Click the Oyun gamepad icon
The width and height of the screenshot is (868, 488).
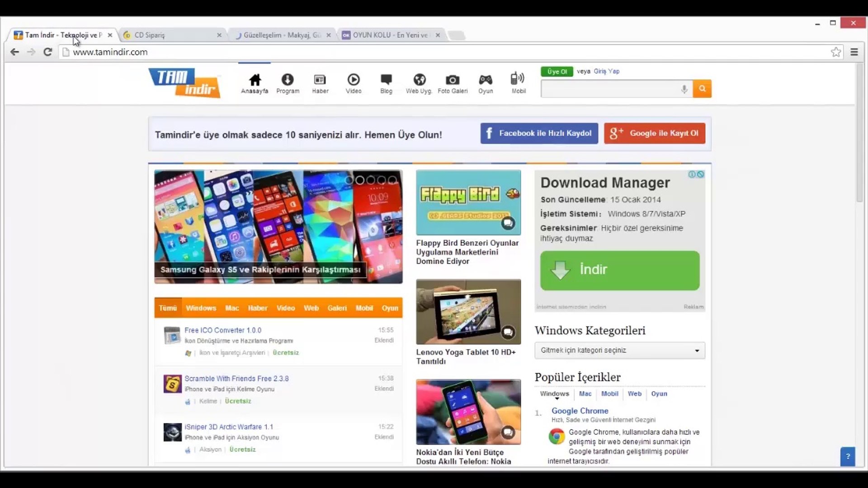coord(486,80)
